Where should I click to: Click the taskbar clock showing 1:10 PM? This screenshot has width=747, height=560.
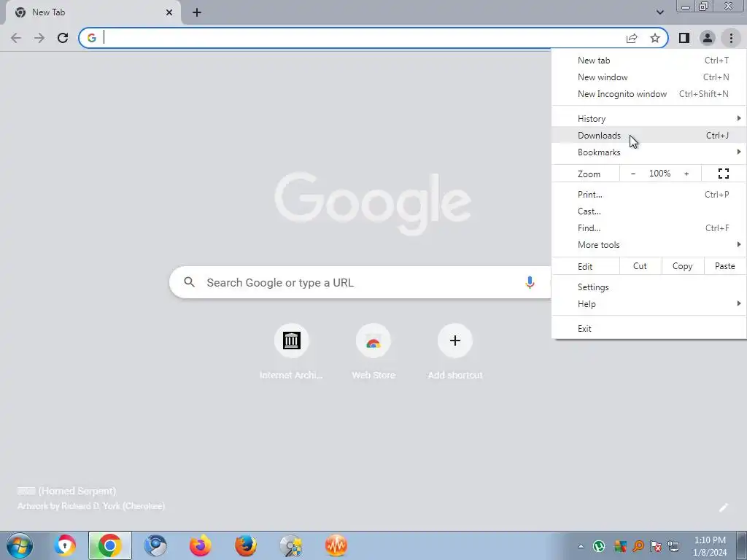(x=710, y=546)
